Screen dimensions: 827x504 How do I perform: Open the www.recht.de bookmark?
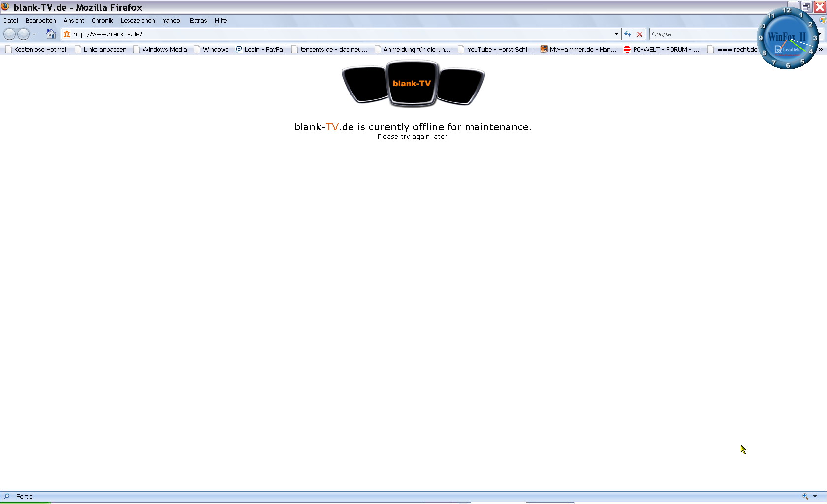pyautogui.click(x=732, y=49)
